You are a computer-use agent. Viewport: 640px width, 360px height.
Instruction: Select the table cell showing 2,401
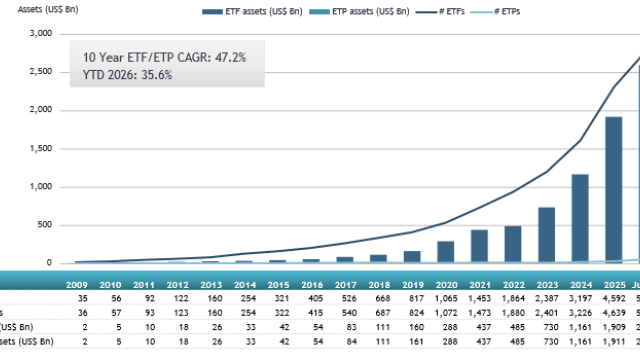(x=547, y=313)
